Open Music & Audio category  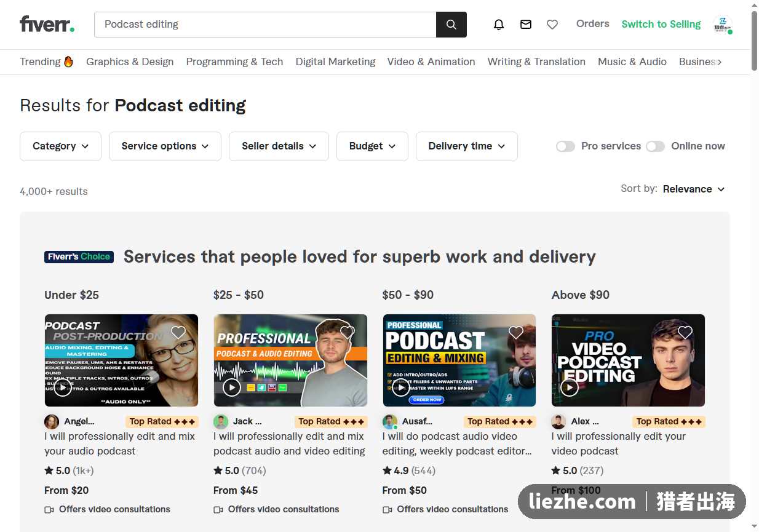pos(632,62)
